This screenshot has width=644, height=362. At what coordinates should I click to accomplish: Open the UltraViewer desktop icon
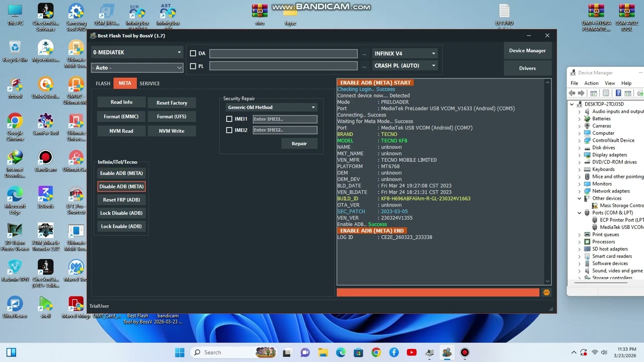(x=15, y=307)
